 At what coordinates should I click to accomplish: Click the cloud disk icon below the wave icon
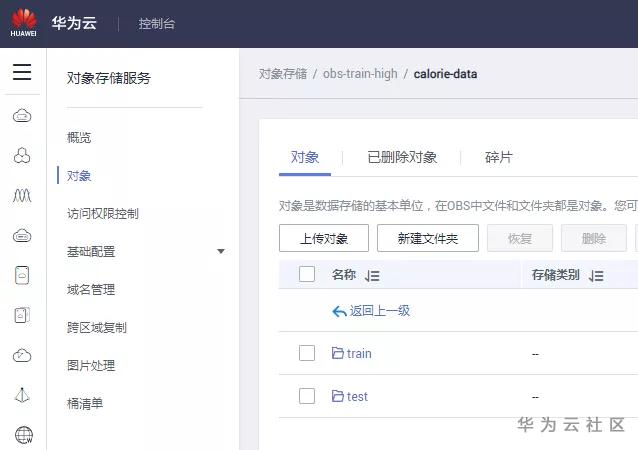pyautogui.click(x=22, y=235)
